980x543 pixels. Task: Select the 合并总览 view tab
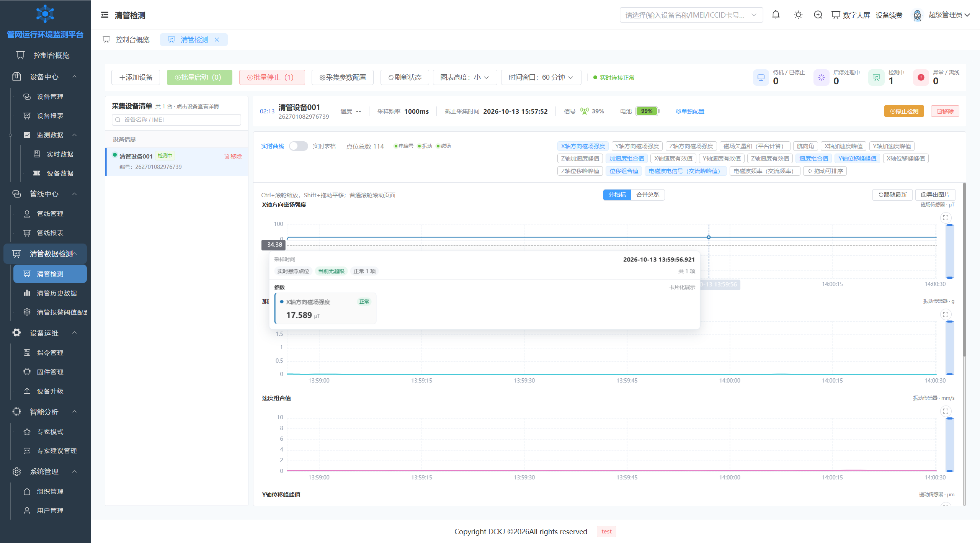(x=648, y=195)
